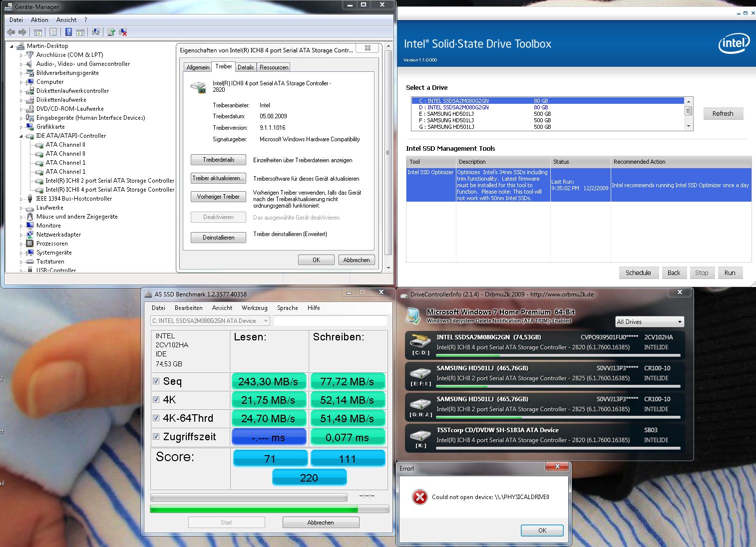Select Audio-, Video- und Gamecontroller speaker icon
Screen dimensions: 756x547
tap(30, 64)
